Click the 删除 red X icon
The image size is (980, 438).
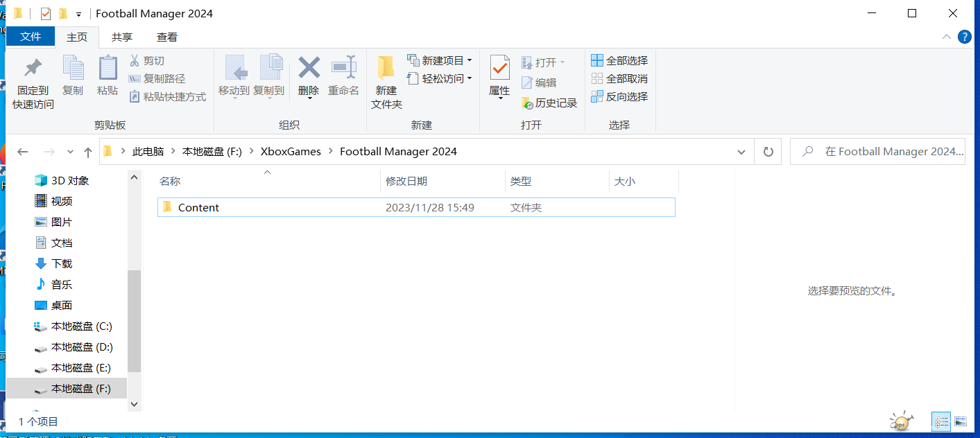[x=309, y=68]
